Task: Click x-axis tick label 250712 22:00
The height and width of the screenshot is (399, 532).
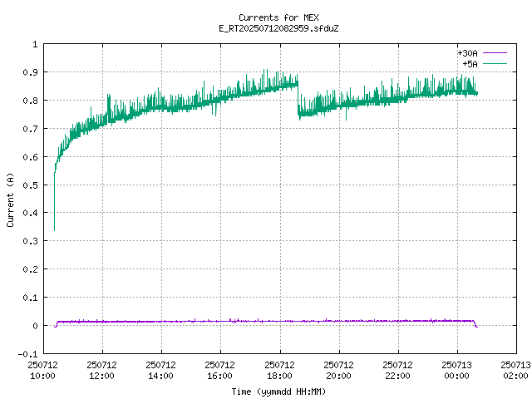Action: point(397,370)
